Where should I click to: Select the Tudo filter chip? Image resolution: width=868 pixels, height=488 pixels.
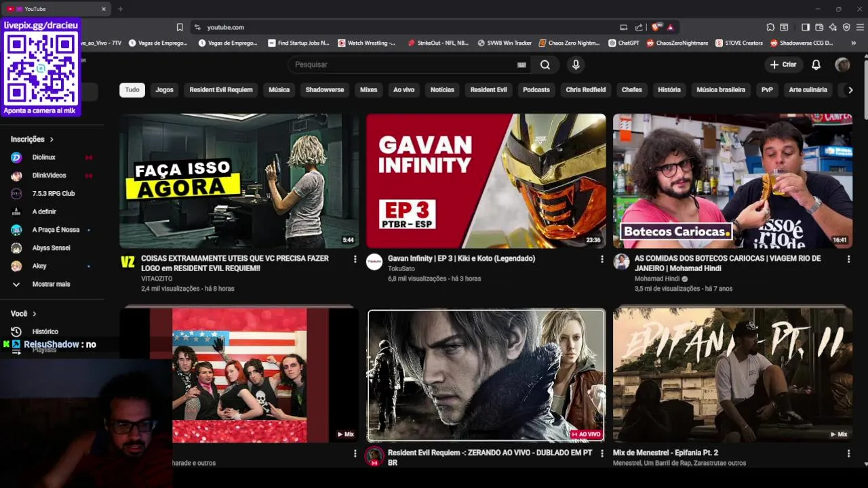click(x=132, y=89)
